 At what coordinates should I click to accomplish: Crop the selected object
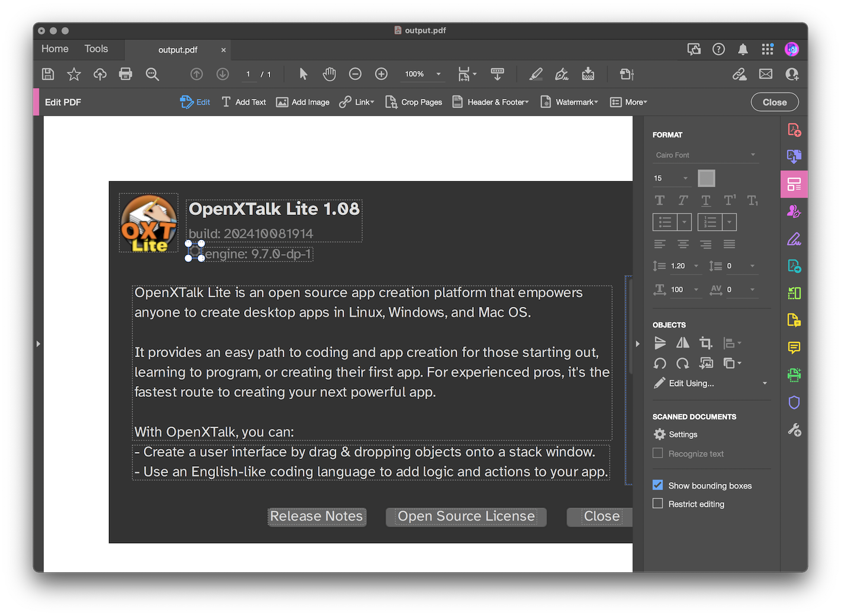[706, 343]
